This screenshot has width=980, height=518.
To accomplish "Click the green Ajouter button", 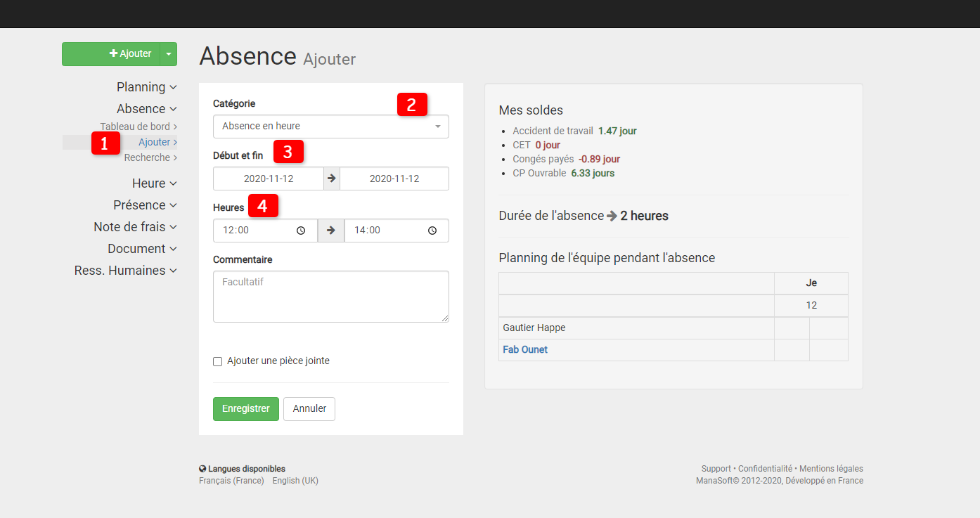I will click(x=111, y=54).
